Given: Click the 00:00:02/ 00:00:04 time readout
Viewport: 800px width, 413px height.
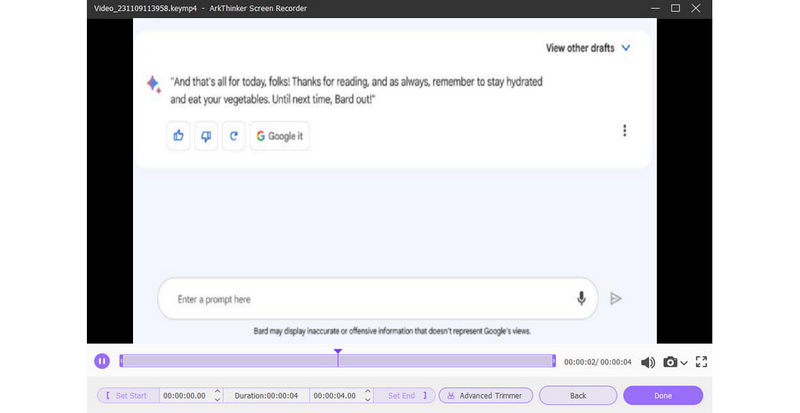Looking at the screenshot, I should pyautogui.click(x=597, y=362).
